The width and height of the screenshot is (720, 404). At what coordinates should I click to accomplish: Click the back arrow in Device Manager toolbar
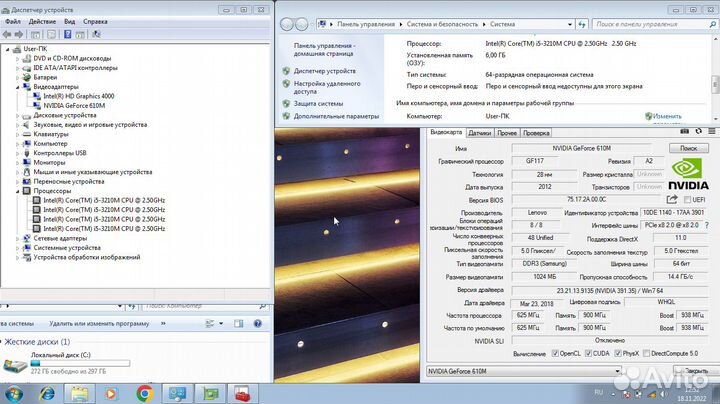click(x=7, y=34)
